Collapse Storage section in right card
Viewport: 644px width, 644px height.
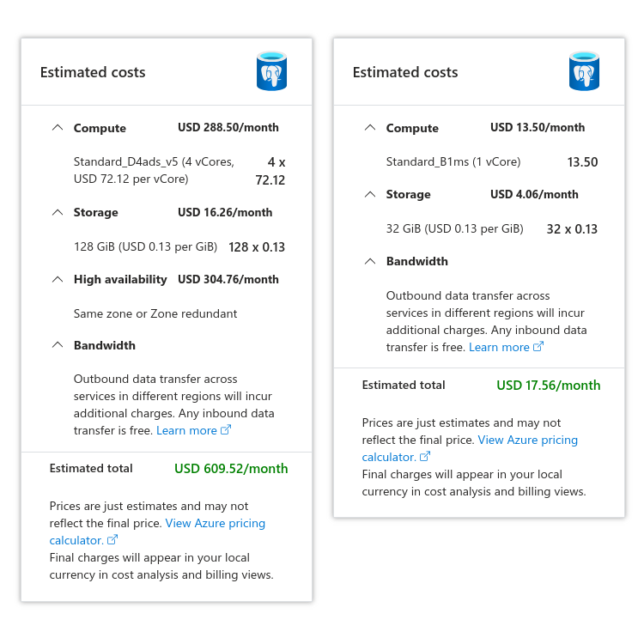pos(370,194)
